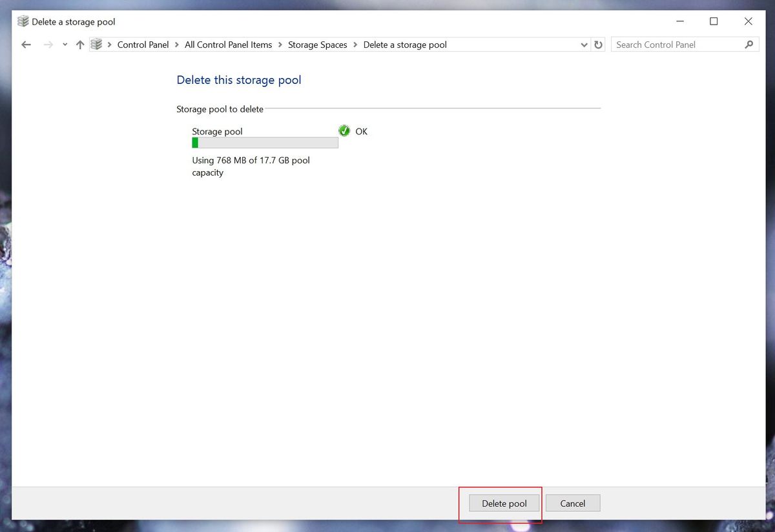The height and width of the screenshot is (532, 775).
Task: Click the Cancel button
Action: tap(572, 503)
